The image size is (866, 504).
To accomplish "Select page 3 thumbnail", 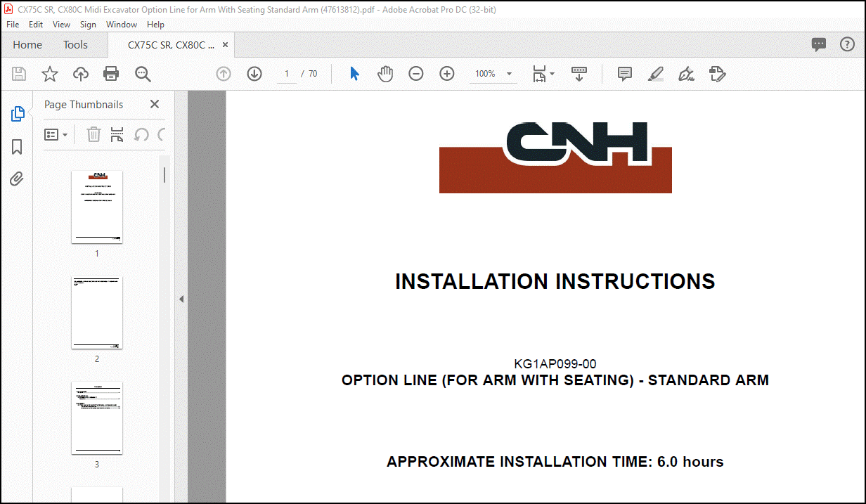I will coord(97,418).
